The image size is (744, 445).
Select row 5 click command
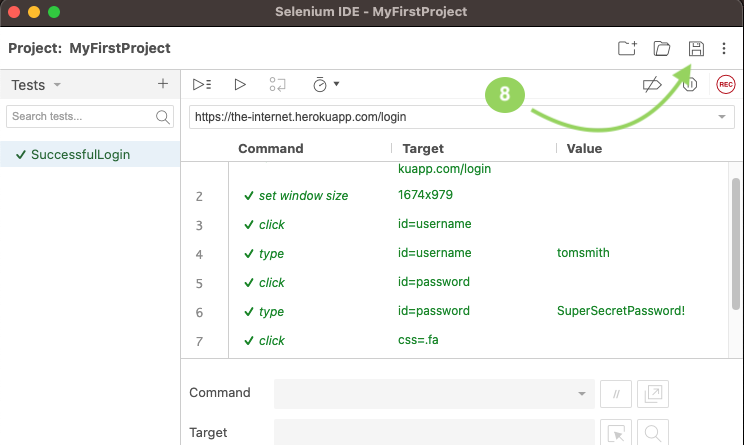(x=271, y=283)
